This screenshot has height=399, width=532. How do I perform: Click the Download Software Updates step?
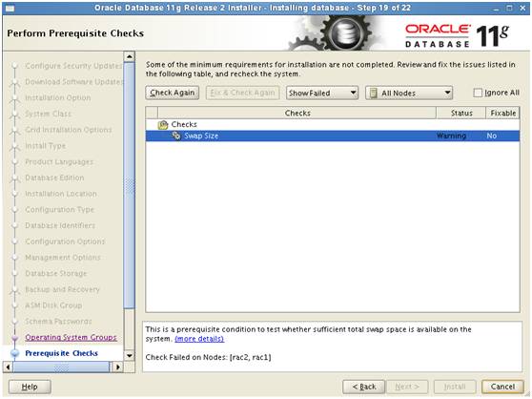(74, 82)
